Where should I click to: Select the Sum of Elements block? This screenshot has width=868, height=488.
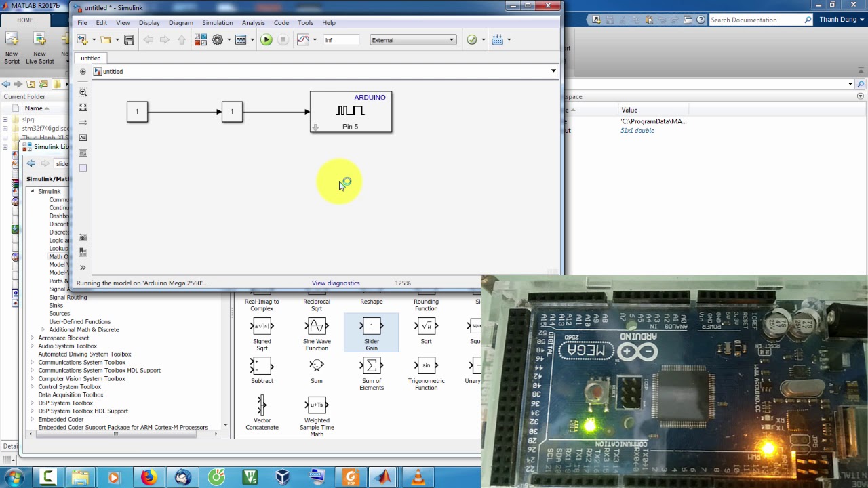pos(372,373)
